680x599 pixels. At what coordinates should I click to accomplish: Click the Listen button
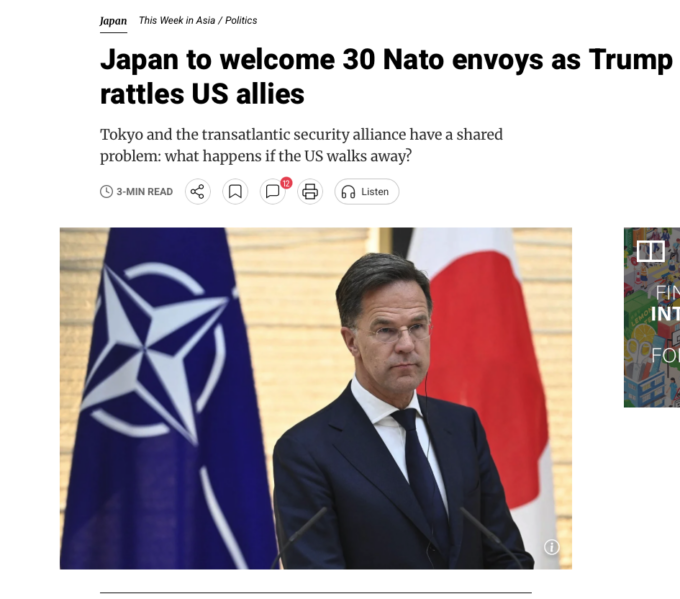366,191
